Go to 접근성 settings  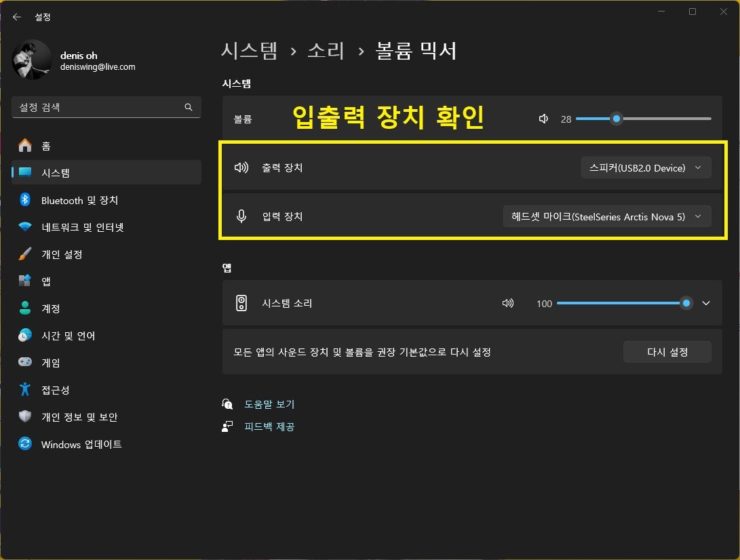click(x=106, y=390)
